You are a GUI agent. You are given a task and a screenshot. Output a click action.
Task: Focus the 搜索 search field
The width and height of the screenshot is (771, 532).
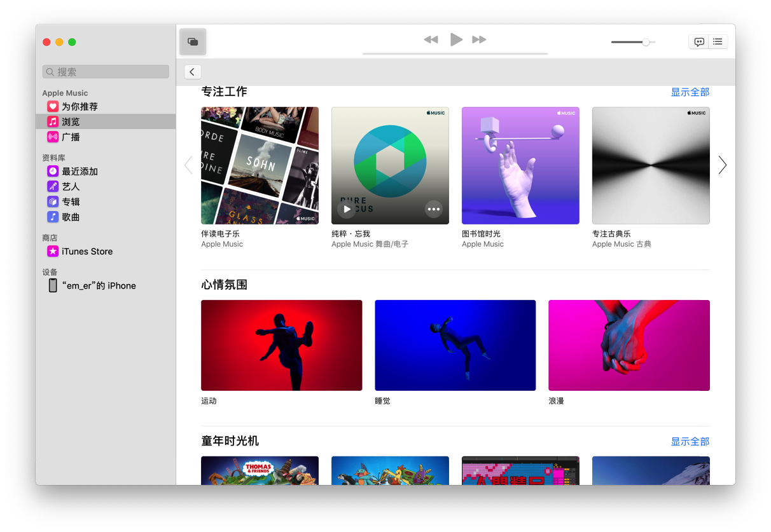(x=106, y=72)
